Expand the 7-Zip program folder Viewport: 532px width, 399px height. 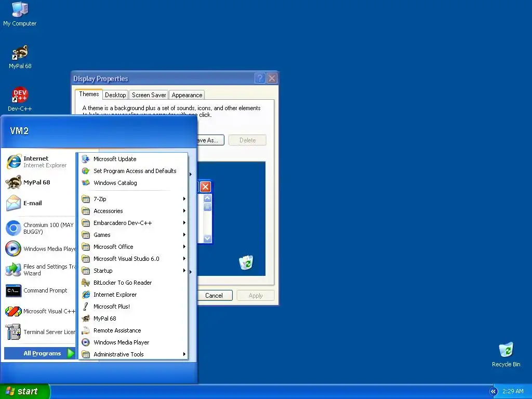point(134,199)
